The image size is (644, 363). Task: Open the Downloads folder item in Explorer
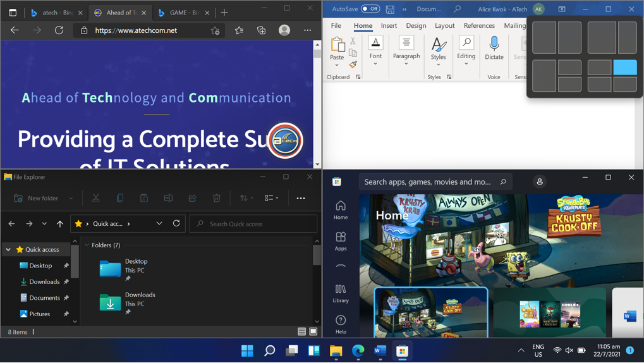pyautogui.click(x=127, y=303)
